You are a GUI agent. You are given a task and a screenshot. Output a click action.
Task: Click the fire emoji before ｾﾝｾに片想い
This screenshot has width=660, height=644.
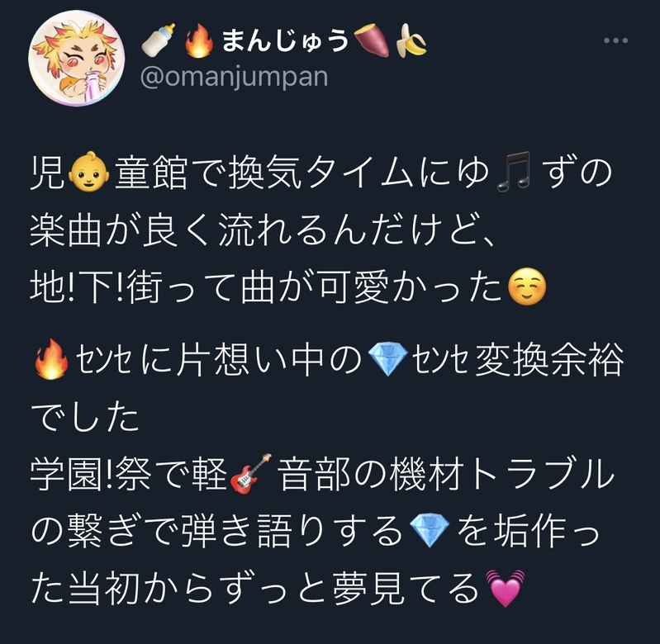51,359
